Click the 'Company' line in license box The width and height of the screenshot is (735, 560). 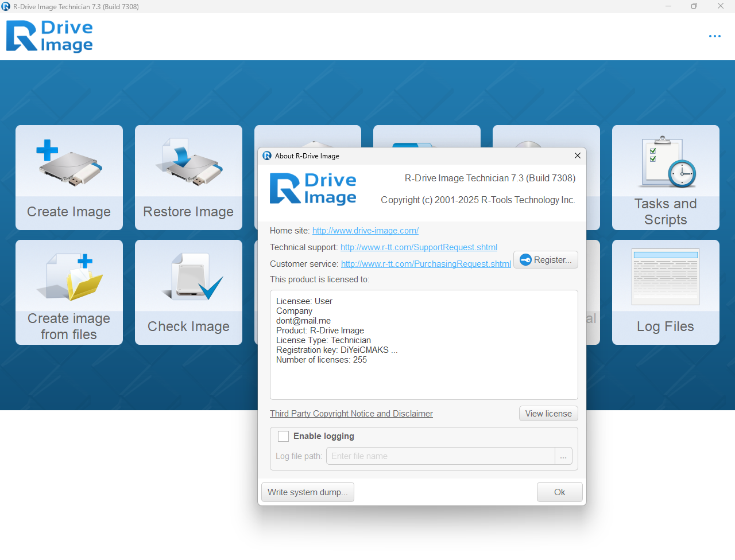(294, 311)
